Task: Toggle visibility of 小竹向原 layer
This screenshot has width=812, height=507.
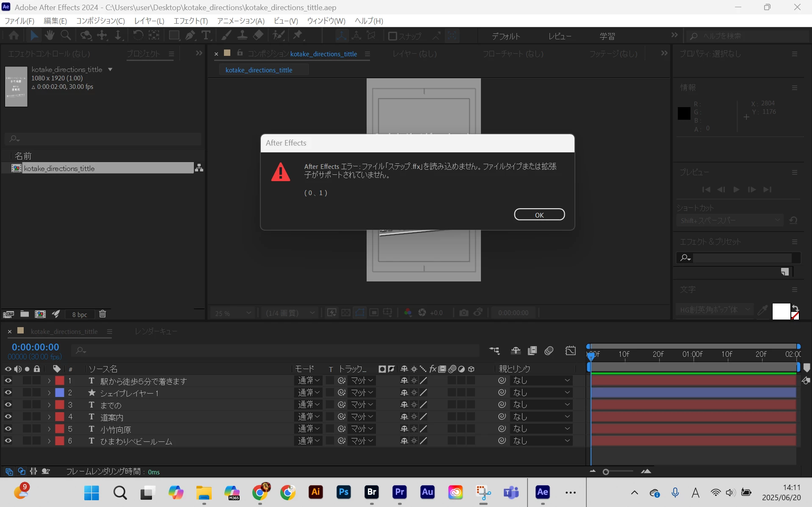Action: point(8,429)
